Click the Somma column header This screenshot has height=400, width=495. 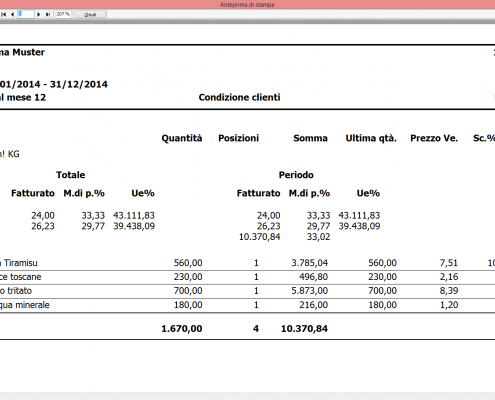(x=310, y=138)
